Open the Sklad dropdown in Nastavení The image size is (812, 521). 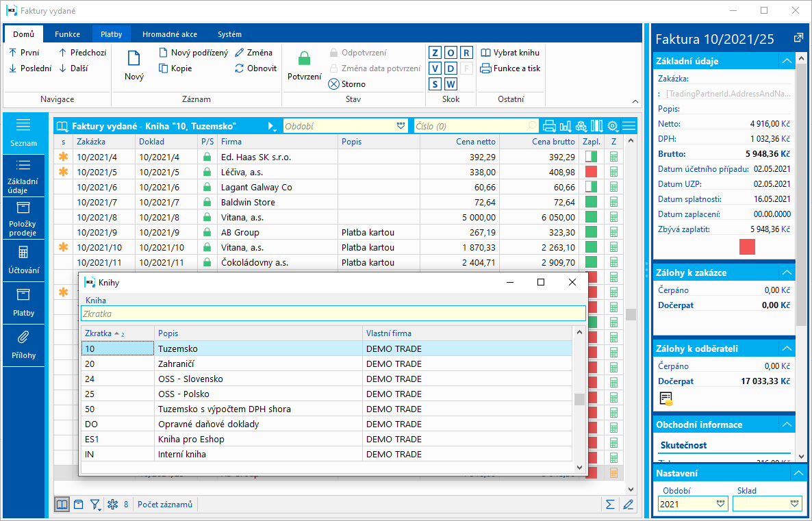click(794, 504)
